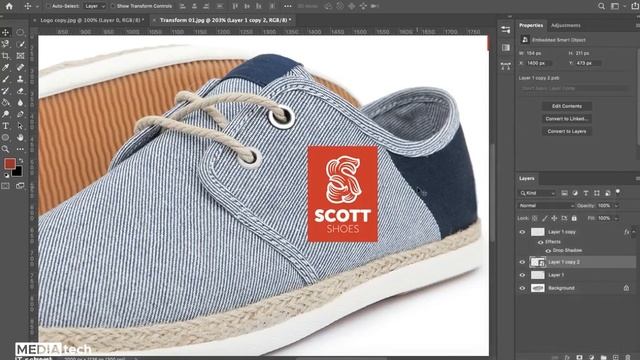Select the Crop tool
640x360 pixels.
coord(6,56)
